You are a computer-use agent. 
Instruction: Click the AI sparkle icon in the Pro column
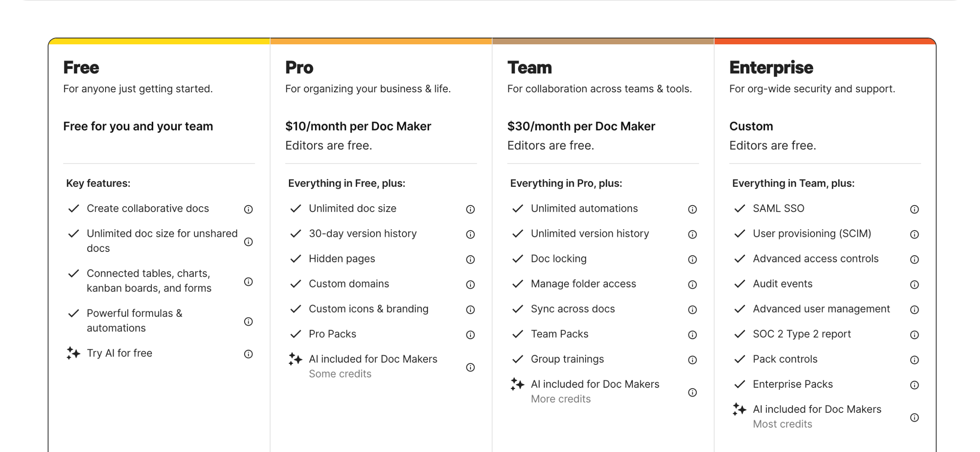(295, 359)
